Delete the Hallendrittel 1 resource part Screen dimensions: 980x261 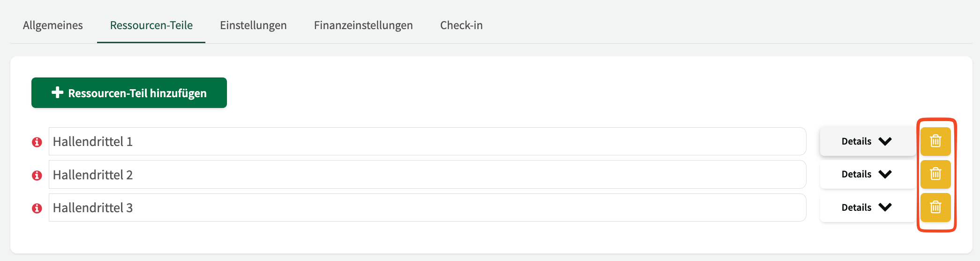(935, 141)
